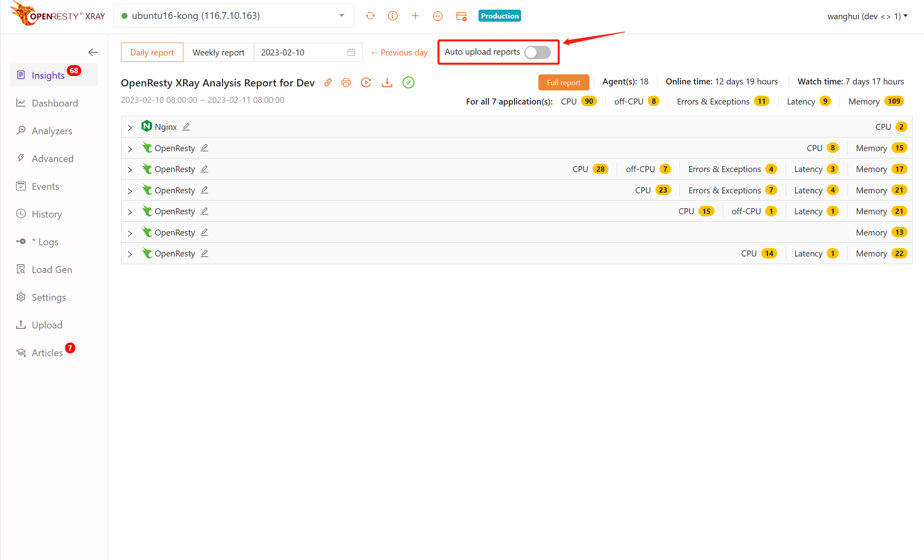Go to Dashboard in the sidebar

pyautogui.click(x=54, y=103)
